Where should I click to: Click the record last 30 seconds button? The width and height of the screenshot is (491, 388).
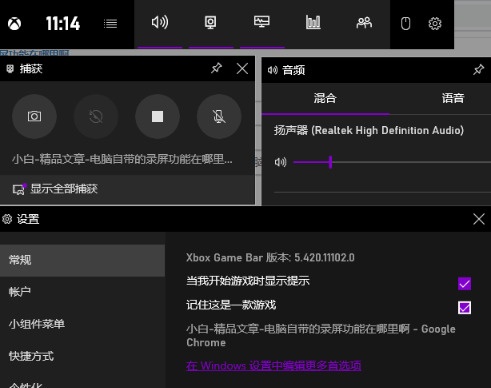(96, 116)
